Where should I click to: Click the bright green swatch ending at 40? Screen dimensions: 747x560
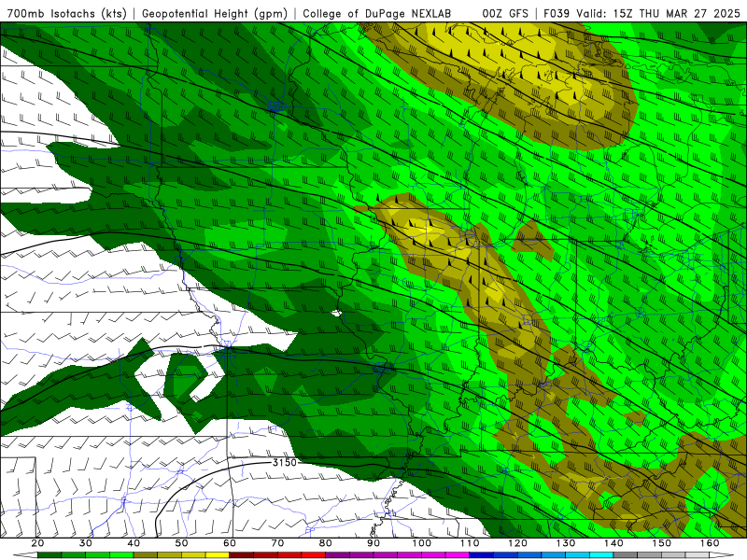point(121,555)
